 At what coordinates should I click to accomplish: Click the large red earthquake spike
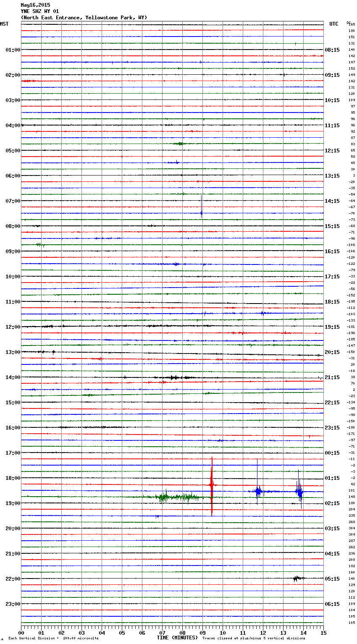point(212,486)
